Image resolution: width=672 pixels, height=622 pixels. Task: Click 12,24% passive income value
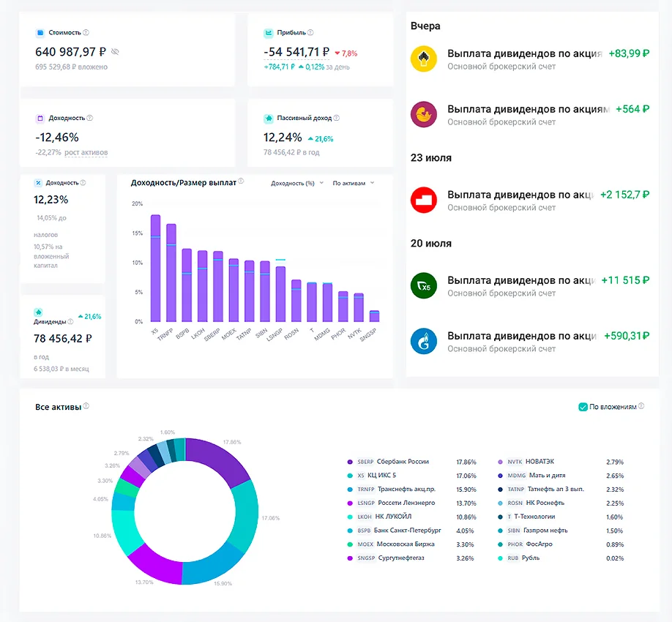coord(283,138)
